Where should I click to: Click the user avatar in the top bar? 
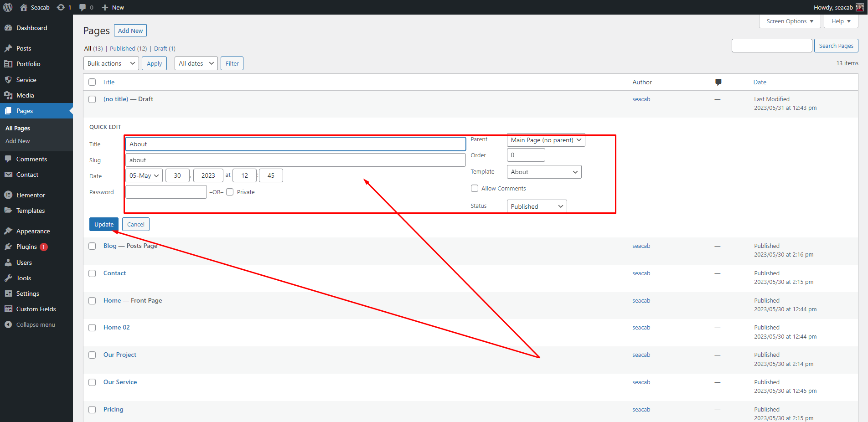(x=860, y=7)
